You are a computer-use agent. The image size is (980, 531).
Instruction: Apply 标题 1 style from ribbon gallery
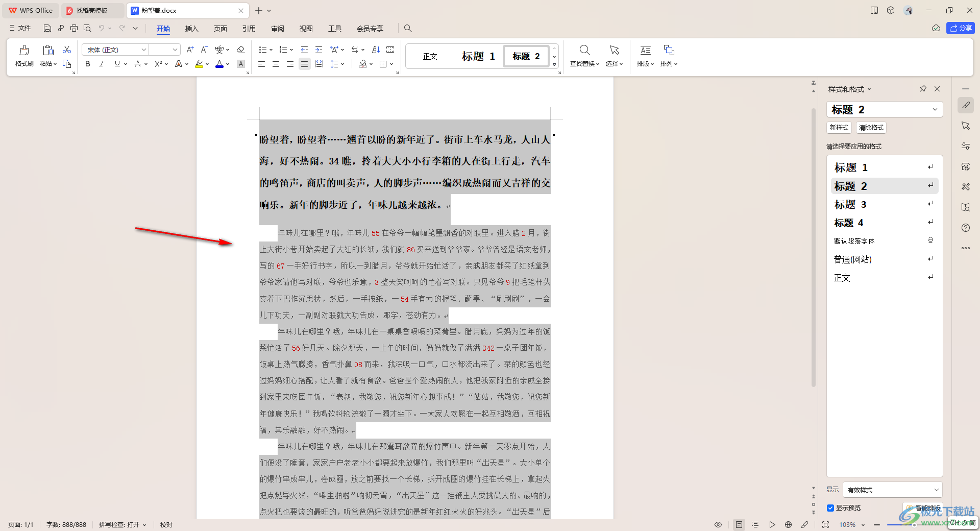coord(478,56)
